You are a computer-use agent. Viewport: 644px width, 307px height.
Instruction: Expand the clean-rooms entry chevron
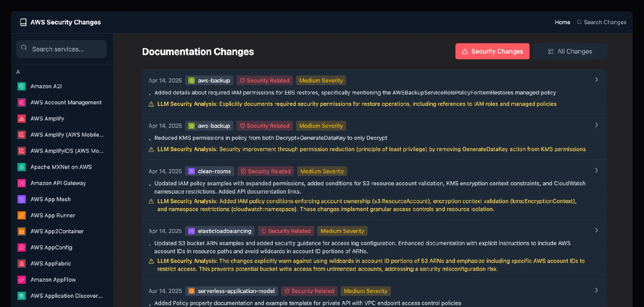point(596,170)
